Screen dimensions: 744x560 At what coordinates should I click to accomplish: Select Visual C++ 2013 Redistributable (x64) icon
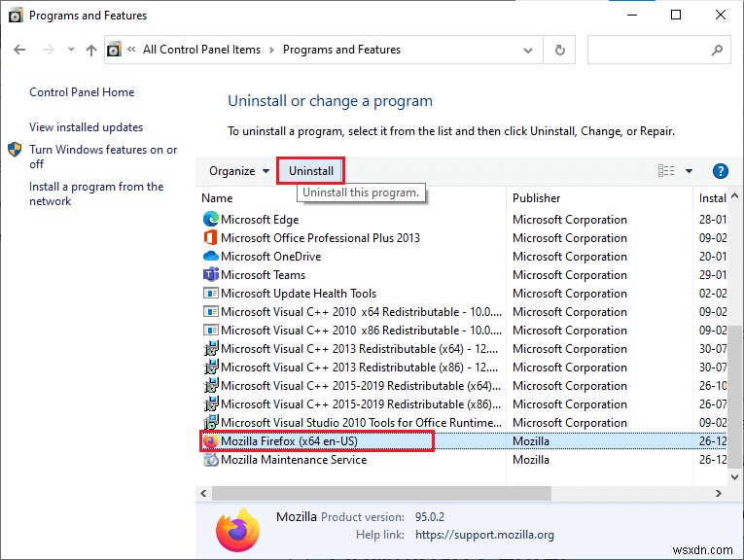pyautogui.click(x=211, y=348)
